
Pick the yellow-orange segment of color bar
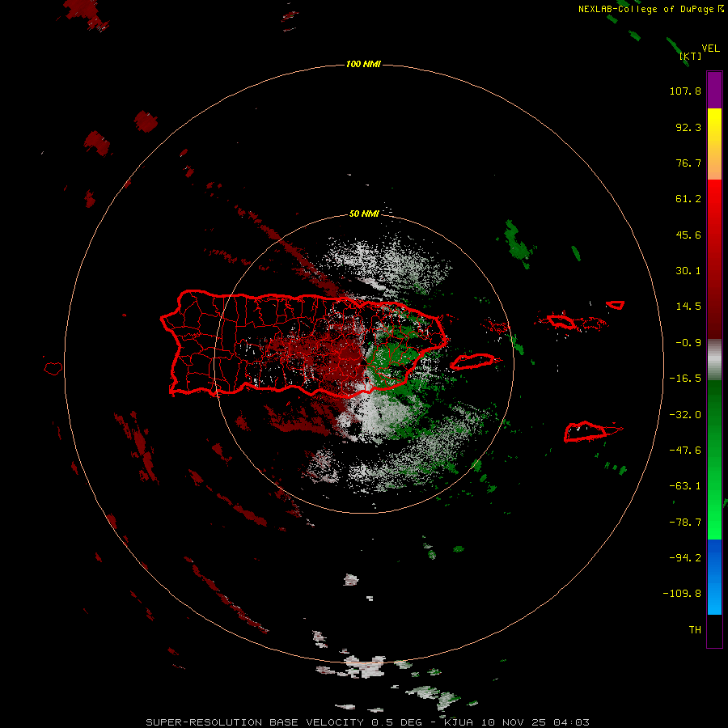tap(714, 144)
